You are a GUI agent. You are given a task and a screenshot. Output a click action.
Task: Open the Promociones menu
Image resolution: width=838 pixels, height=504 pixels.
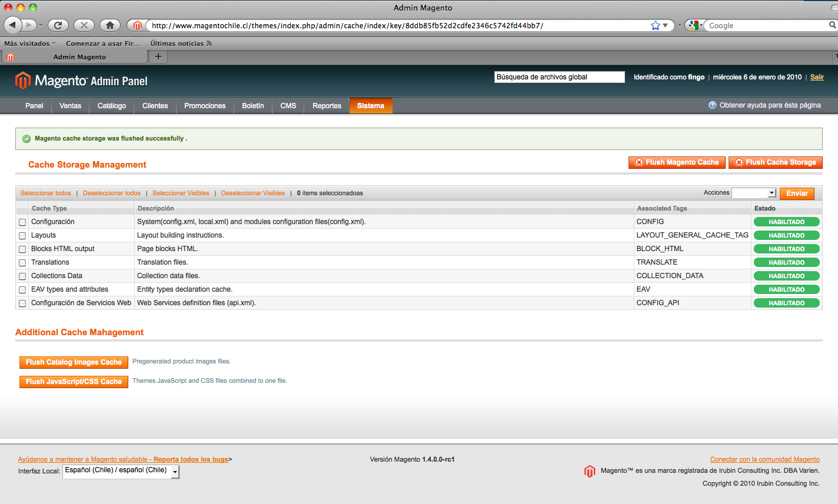click(x=205, y=106)
